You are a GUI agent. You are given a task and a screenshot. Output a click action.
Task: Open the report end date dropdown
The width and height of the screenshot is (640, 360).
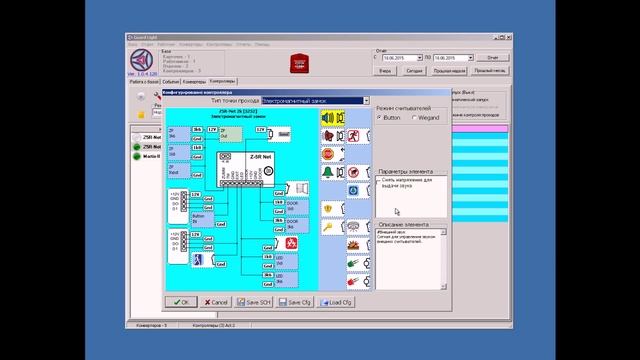click(470, 58)
